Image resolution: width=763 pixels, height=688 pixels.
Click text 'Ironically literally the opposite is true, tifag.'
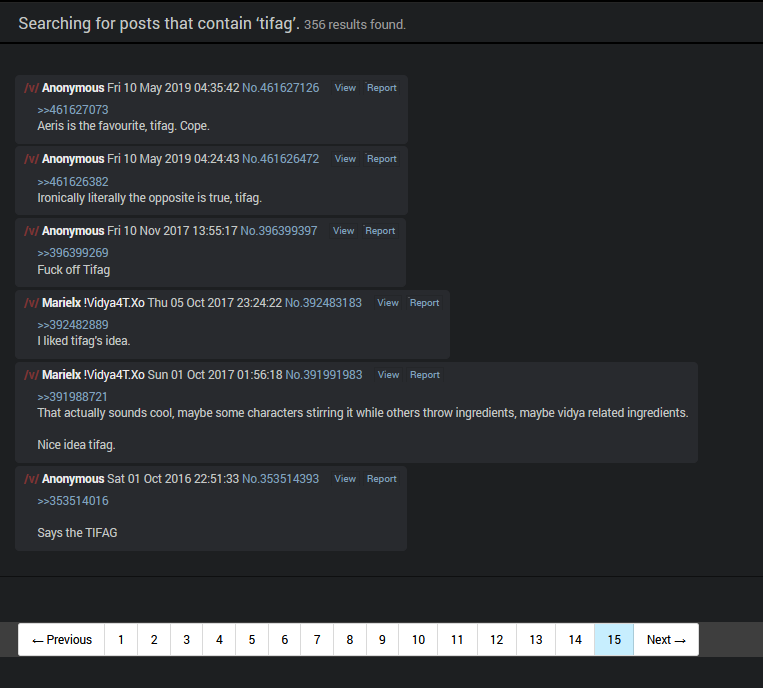tap(150, 198)
